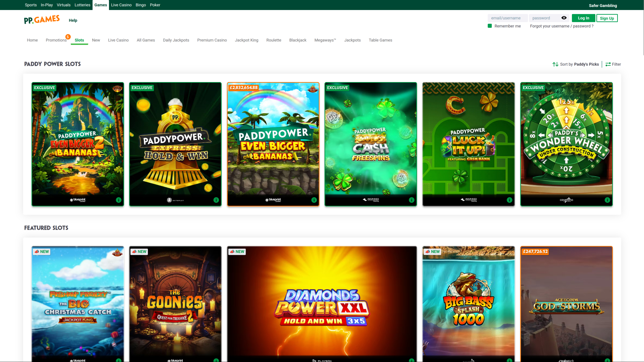The height and width of the screenshot is (362, 644).
Task: Switch to the Promotions tab
Action: click(56, 40)
